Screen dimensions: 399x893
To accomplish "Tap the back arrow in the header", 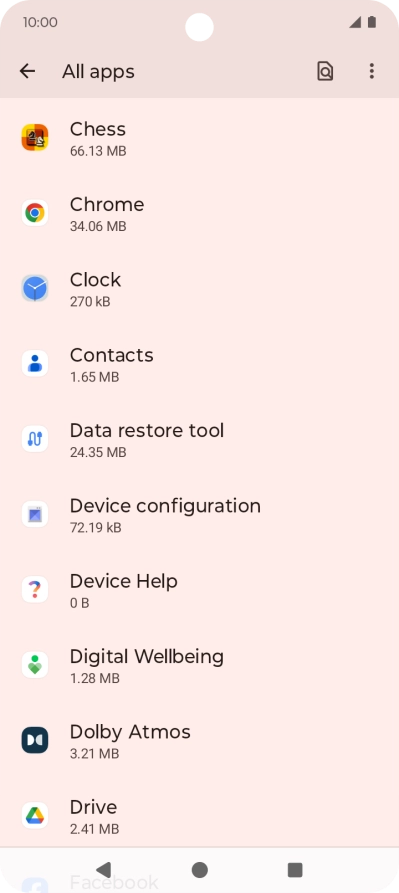I will pos(27,71).
